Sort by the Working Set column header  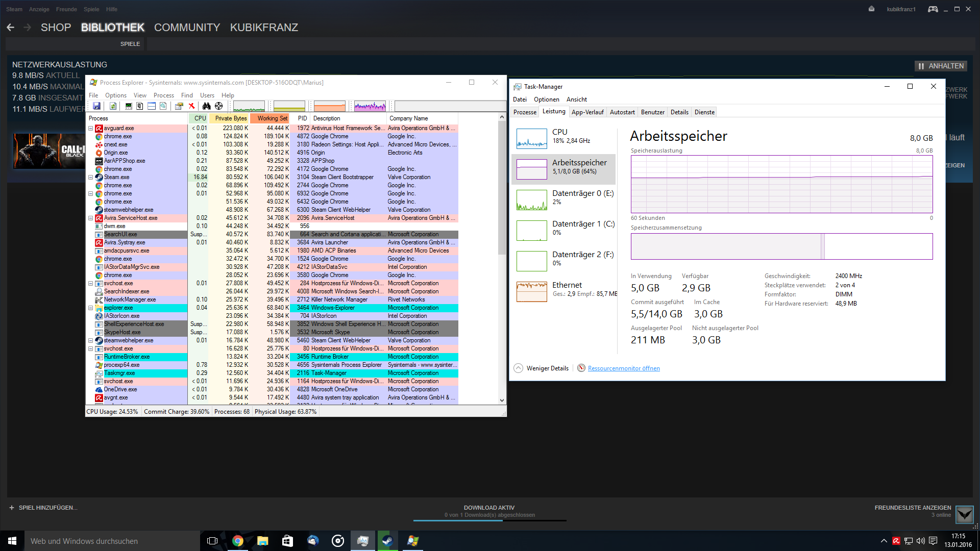(272, 118)
